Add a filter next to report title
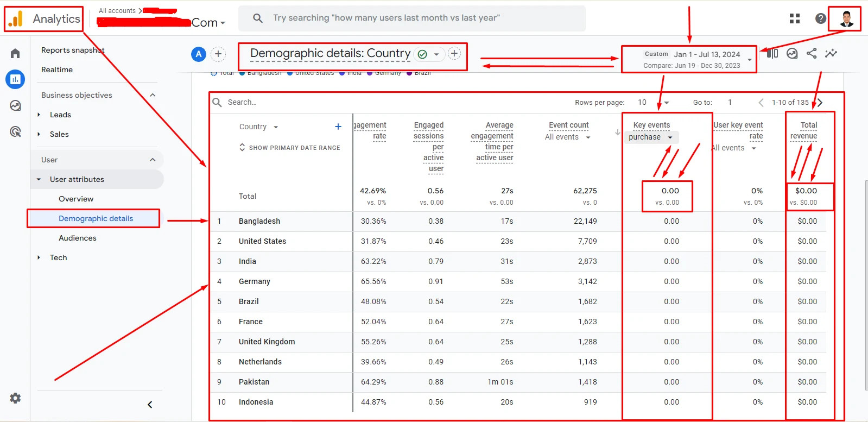 (454, 53)
